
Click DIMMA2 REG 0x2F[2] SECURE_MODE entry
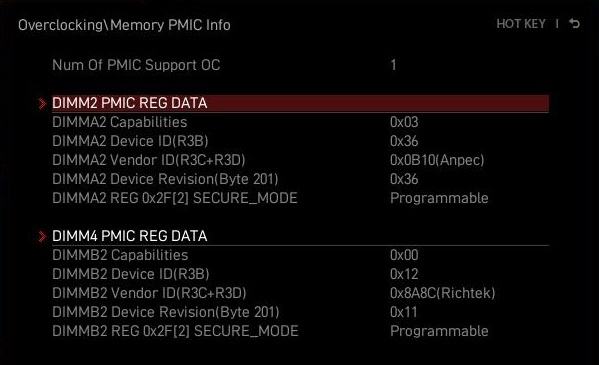[x=300, y=198]
